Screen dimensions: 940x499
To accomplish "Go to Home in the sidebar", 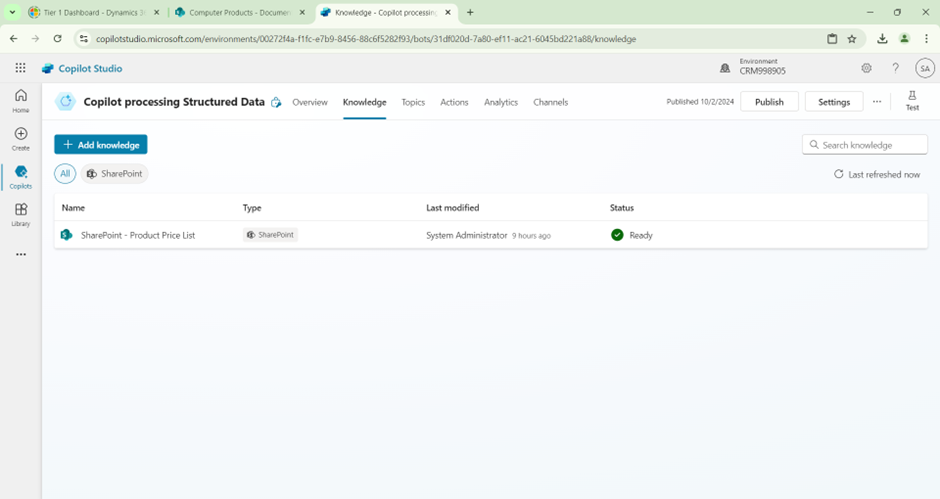I will 20,100.
